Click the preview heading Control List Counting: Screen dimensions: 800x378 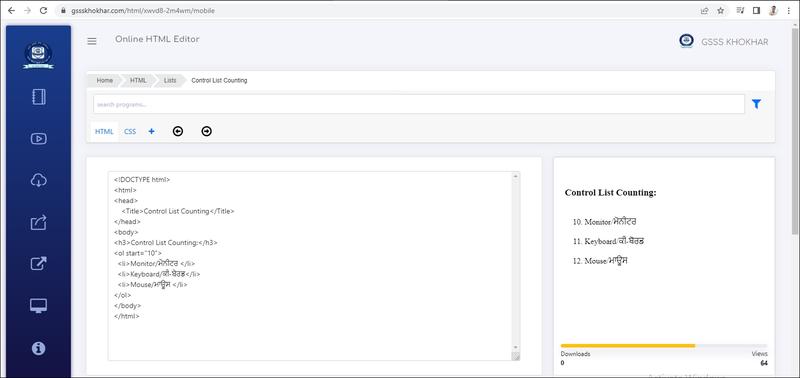[x=610, y=193]
